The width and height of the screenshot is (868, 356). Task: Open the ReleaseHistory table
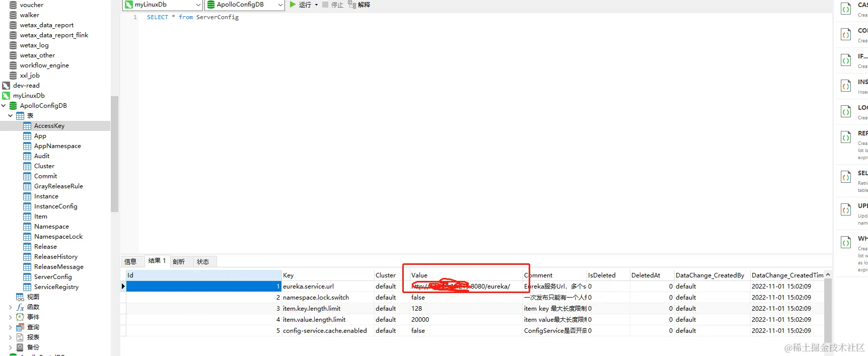point(56,257)
